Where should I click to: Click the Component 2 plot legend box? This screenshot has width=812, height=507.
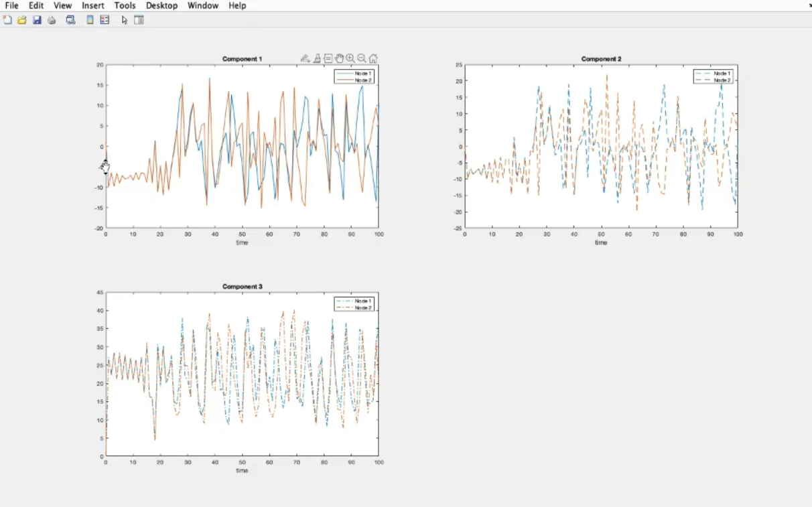coord(714,76)
